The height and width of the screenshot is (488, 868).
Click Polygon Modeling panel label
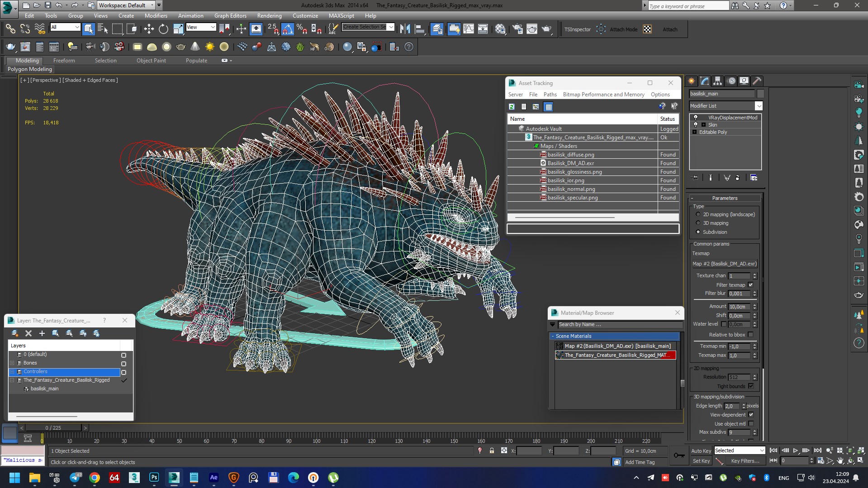(x=30, y=69)
